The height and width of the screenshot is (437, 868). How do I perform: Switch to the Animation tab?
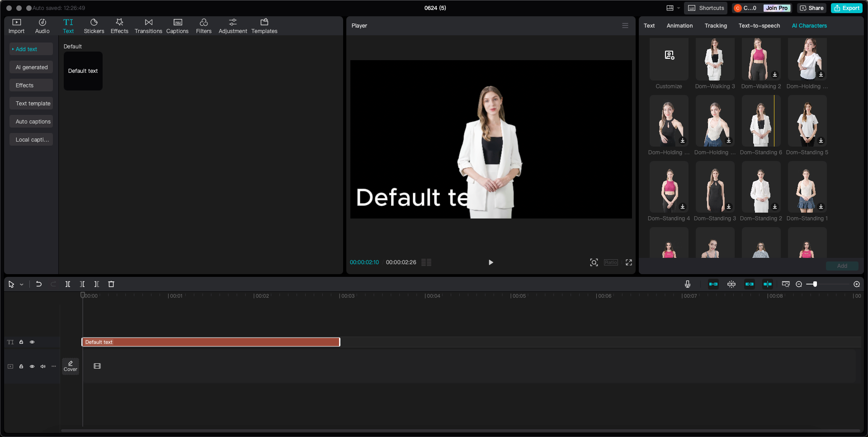point(679,26)
